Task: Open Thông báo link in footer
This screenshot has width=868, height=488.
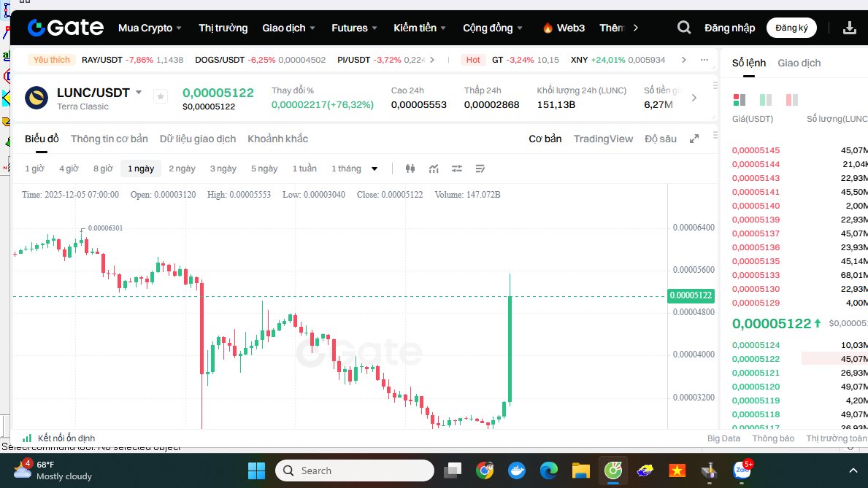Action: 773,438
